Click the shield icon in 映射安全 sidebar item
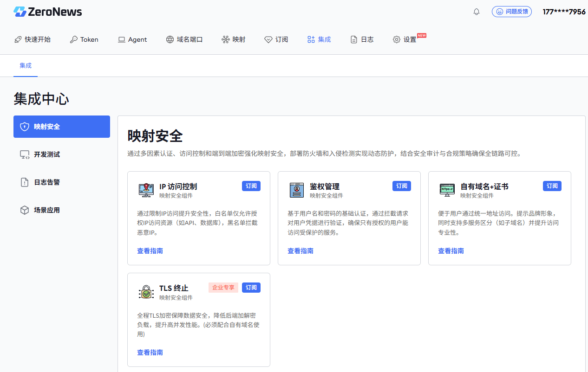This screenshot has height=372, width=588. click(x=25, y=127)
